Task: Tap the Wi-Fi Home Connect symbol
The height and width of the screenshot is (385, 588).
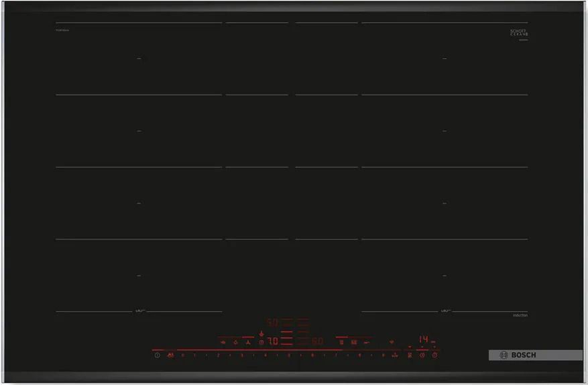Action: click(x=392, y=341)
